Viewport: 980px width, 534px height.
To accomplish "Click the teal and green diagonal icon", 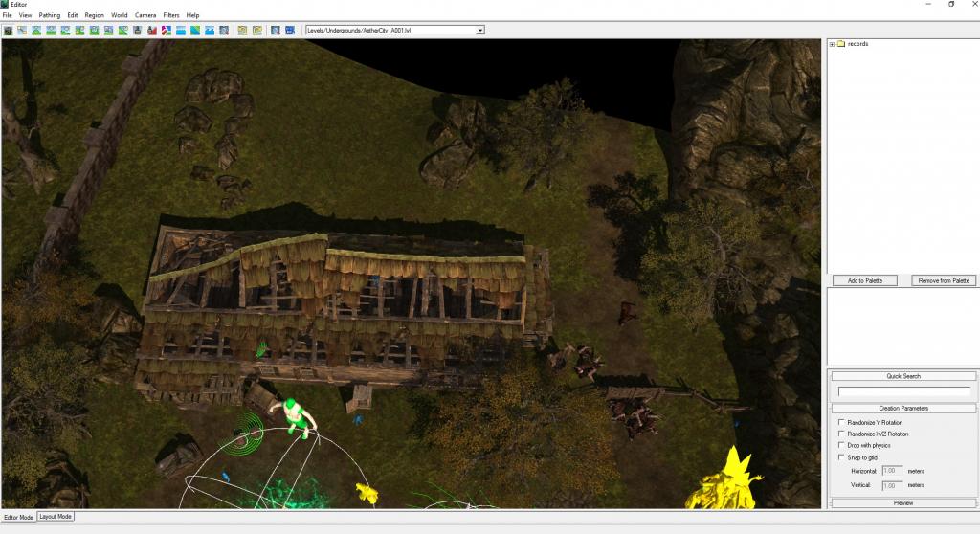I will [195, 30].
